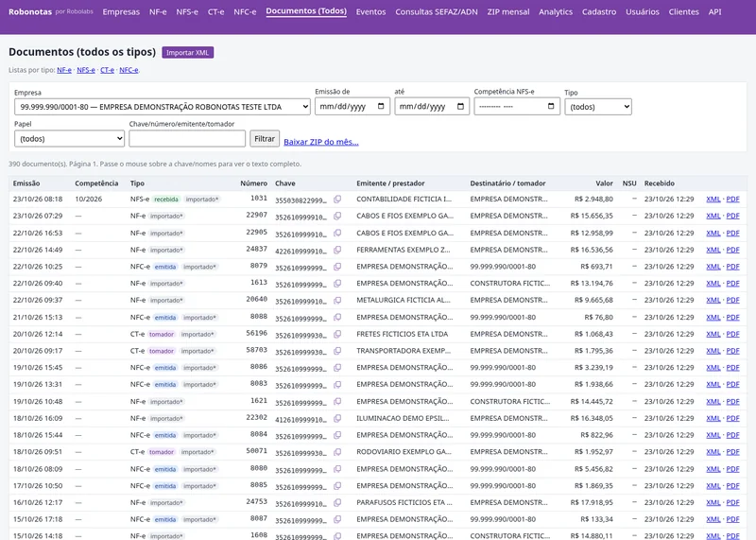Click the Baixar ZIP do mês link
The width and height of the screenshot is (756, 540).
tap(321, 142)
